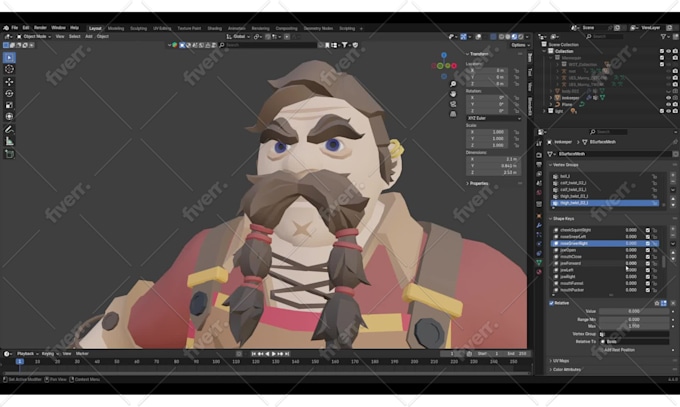Toggle mute checkbox for mouthClose shape key
This screenshot has width=680, height=407.
click(647, 257)
